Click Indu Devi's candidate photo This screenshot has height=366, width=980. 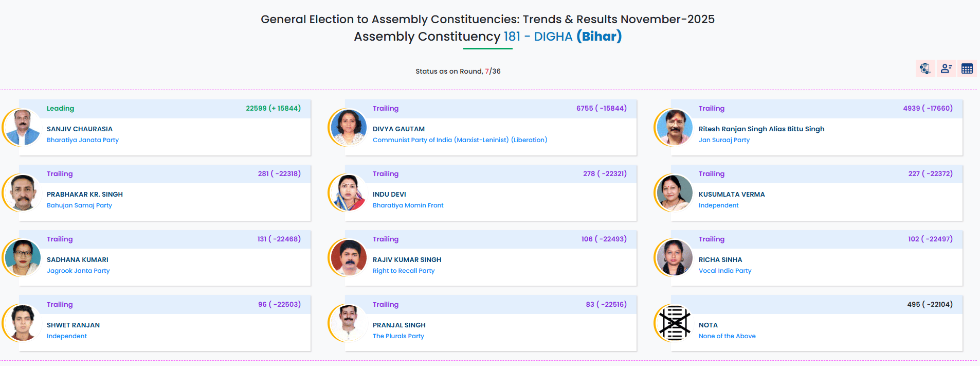349,193
